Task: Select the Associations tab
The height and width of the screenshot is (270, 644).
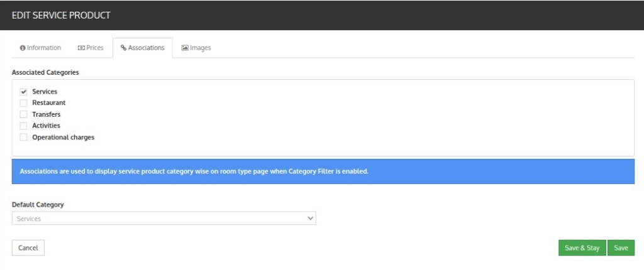Action: click(143, 48)
